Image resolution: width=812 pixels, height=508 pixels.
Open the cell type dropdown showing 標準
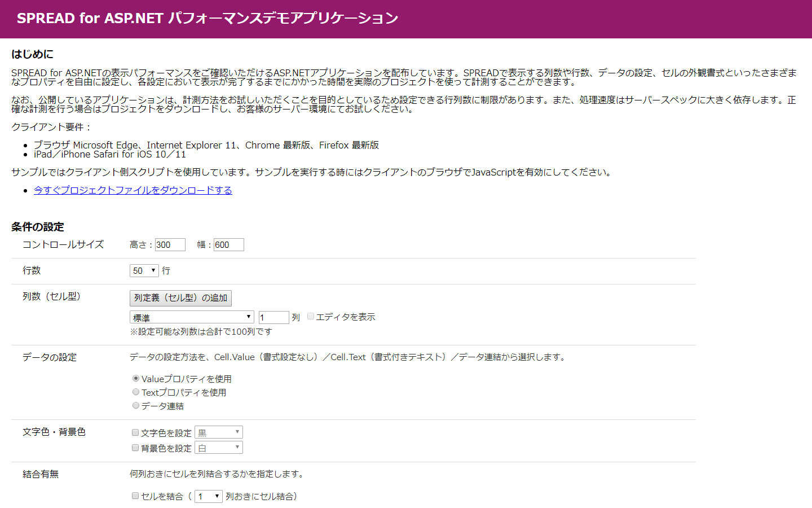tap(192, 317)
